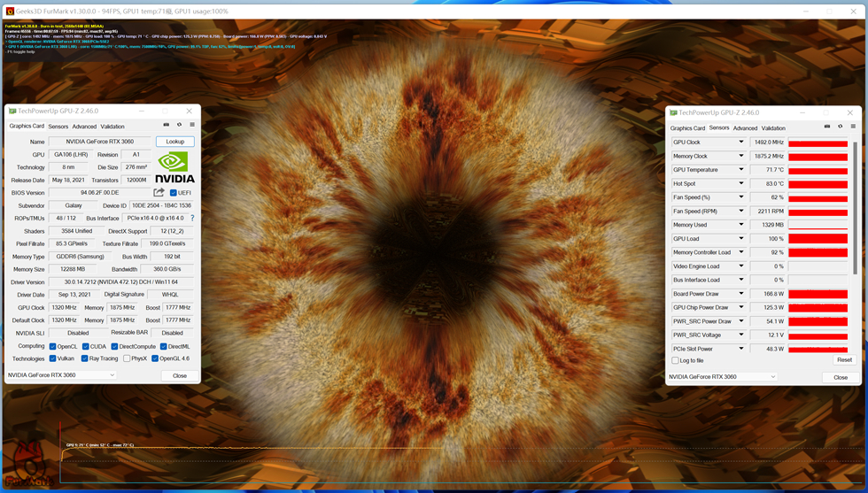Toggle the OpenGL 4.6 checkbox
Screen dimensions: 868x493
(x=155, y=358)
